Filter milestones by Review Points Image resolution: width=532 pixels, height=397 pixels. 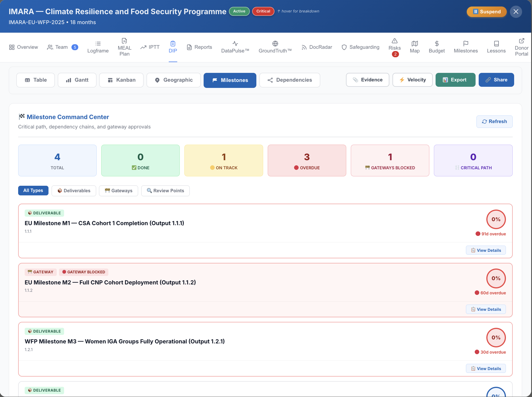click(x=165, y=191)
